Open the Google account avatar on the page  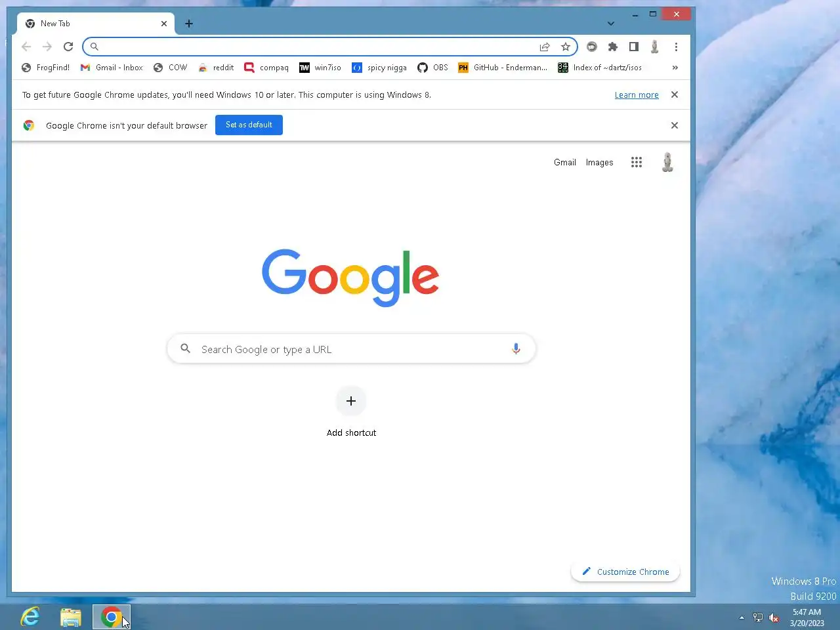pyautogui.click(x=667, y=162)
